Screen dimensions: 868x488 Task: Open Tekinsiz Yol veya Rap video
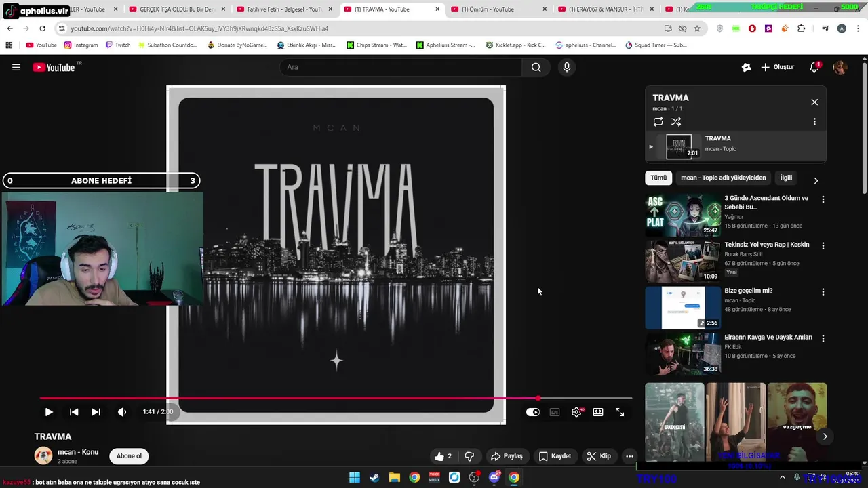tap(683, 261)
